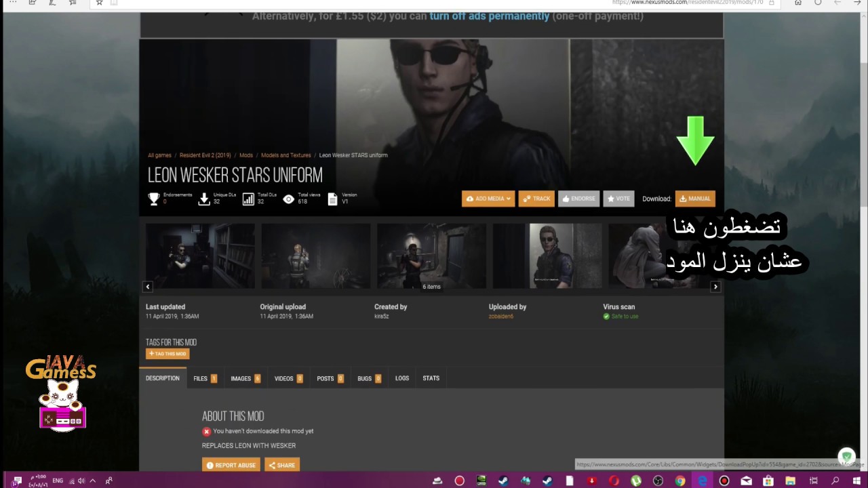
Task: Click the Unique DLs download icon
Action: coord(203,199)
